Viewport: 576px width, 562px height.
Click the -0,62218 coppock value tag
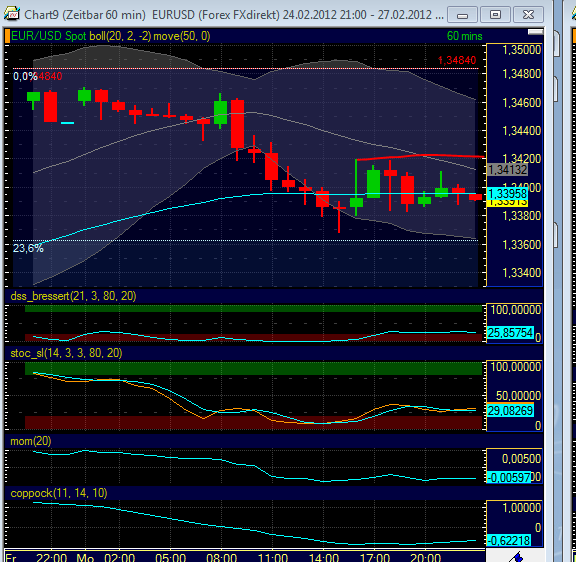point(509,540)
